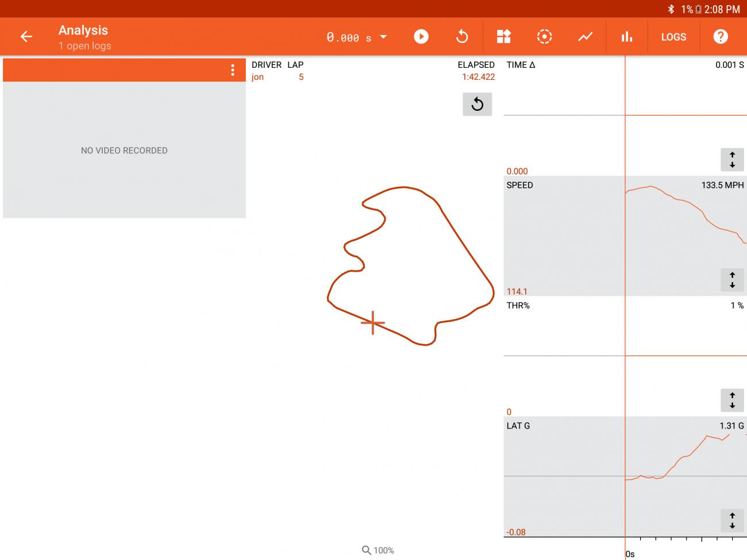747x560 pixels.
Task: Reset the track map view
Action: pos(477,105)
